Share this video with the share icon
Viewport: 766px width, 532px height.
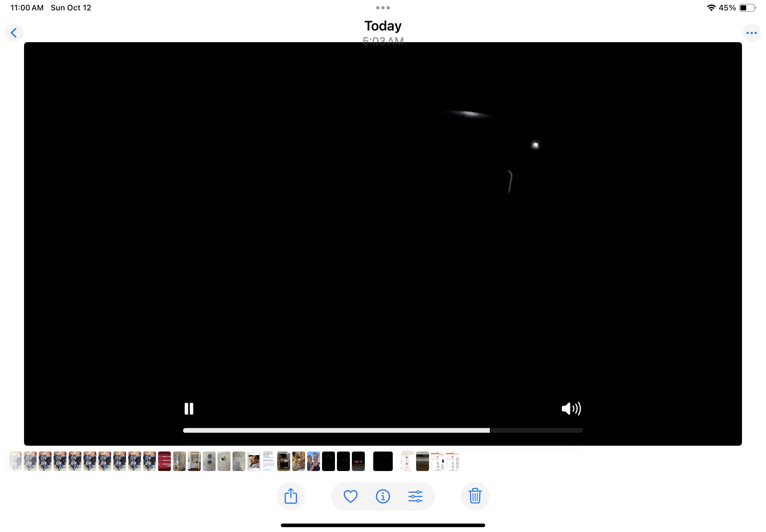point(291,496)
